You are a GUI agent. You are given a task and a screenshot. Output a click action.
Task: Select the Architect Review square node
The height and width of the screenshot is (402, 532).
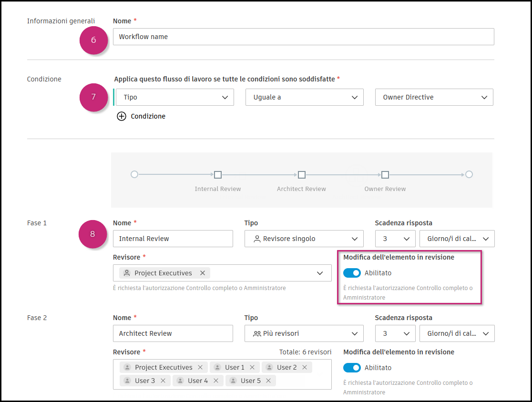pyautogui.click(x=301, y=174)
